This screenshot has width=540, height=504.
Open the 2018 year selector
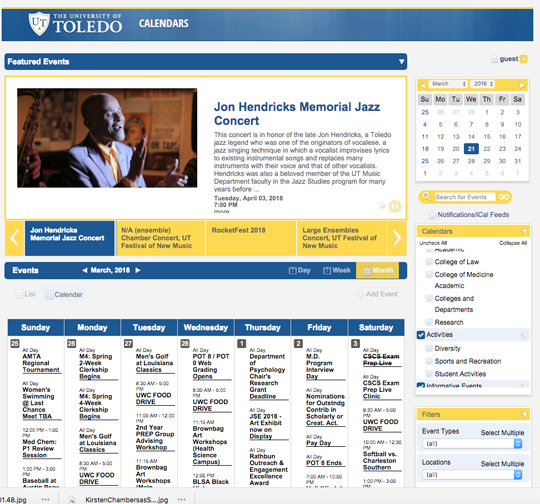483,84
